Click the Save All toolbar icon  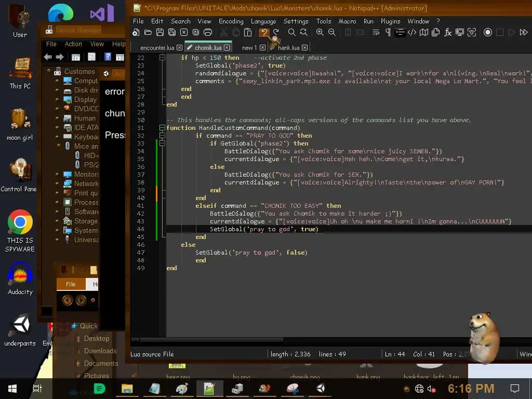point(171,32)
